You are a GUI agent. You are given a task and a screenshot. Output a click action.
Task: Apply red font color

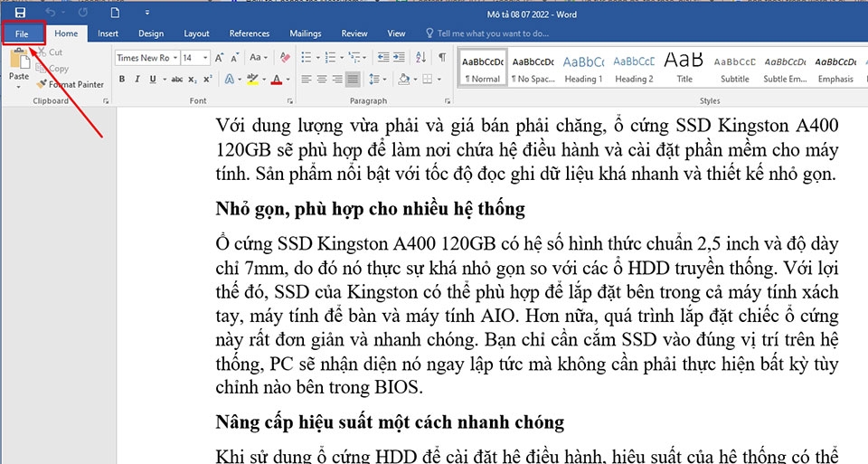tap(277, 80)
